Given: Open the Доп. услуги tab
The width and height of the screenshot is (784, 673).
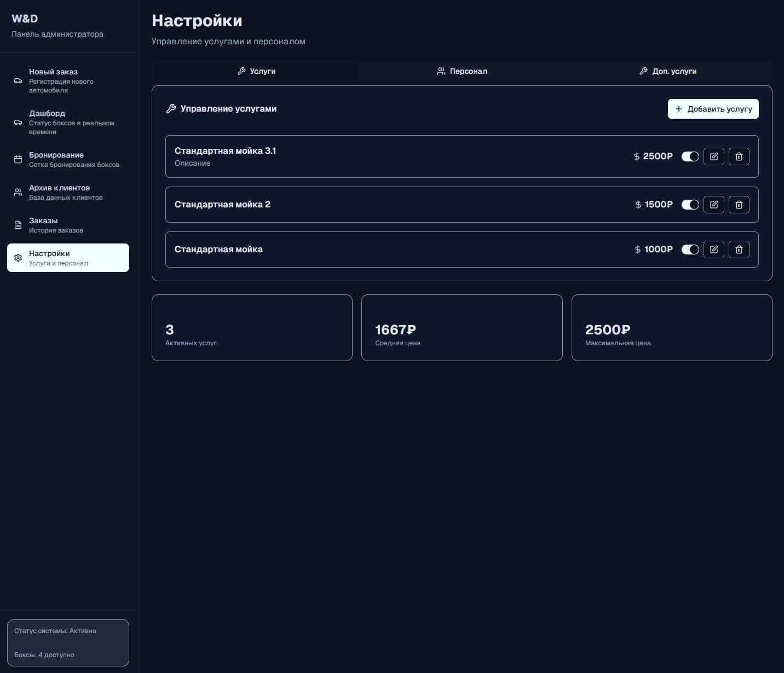Looking at the screenshot, I should (668, 71).
